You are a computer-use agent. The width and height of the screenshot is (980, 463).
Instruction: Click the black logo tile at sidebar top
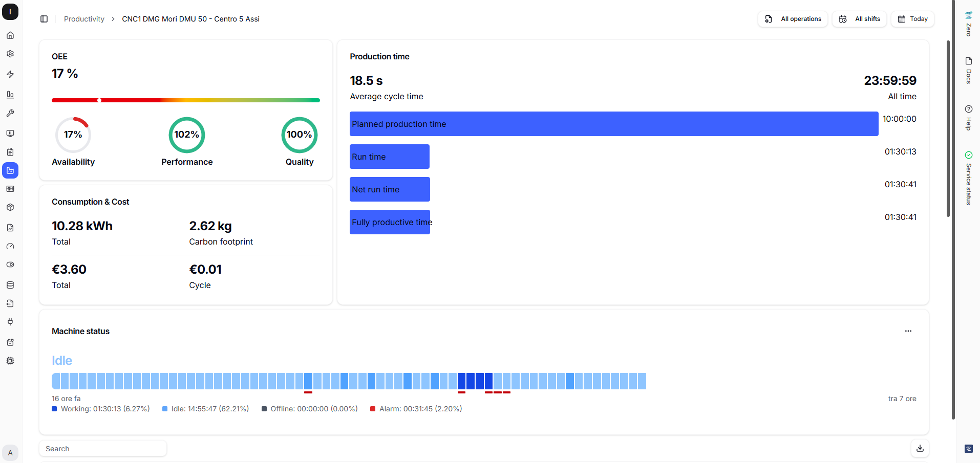click(10, 12)
